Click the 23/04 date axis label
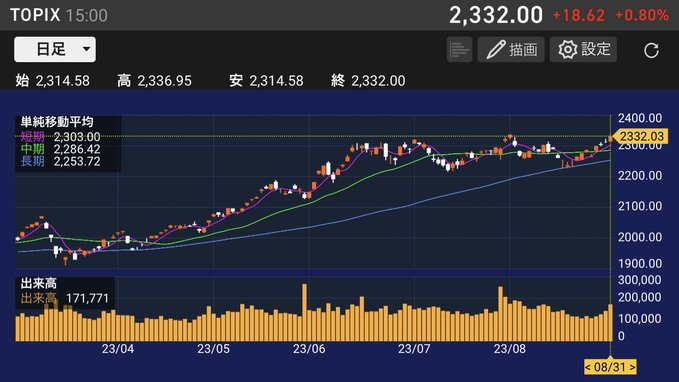This screenshot has width=679, height=382. 118,349
